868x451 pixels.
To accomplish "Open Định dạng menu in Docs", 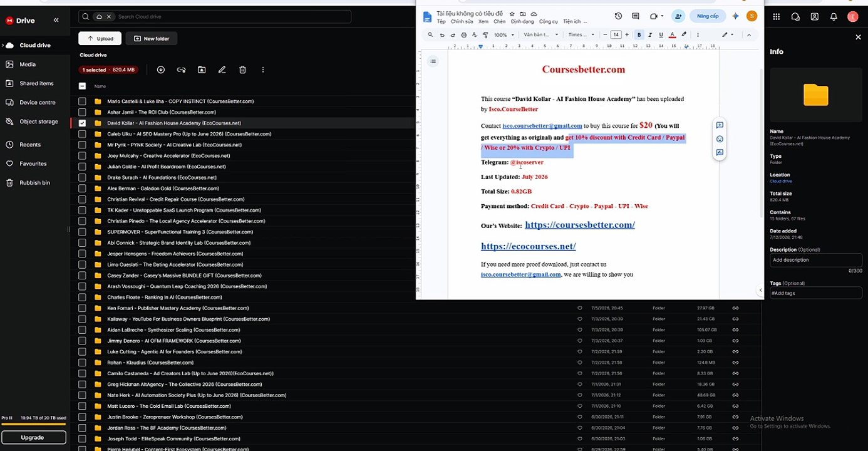I will pos(522,22).
